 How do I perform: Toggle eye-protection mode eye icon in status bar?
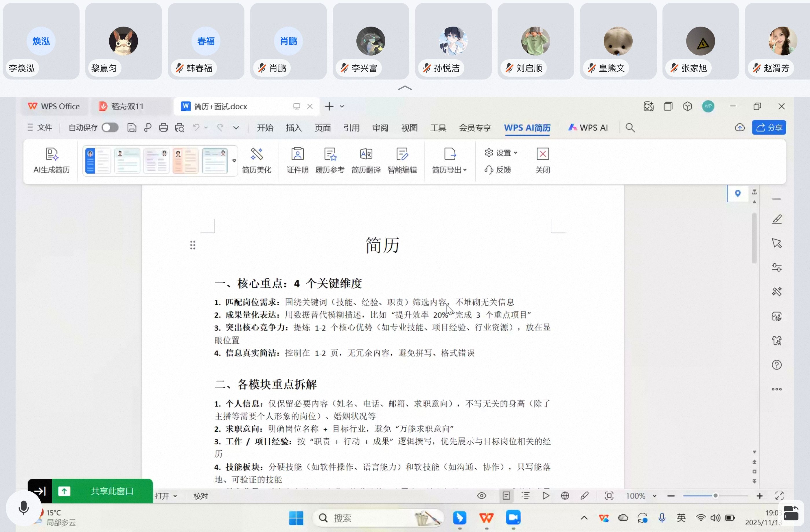[x=481, y=496]
